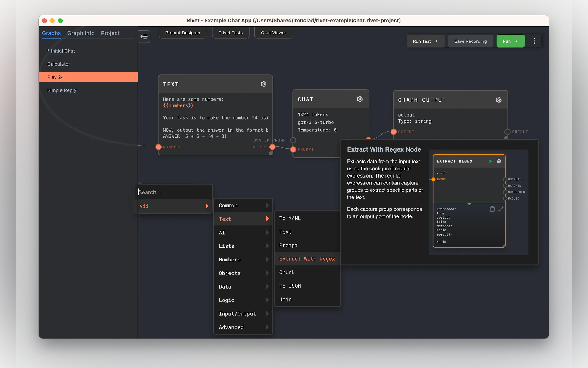This screenshot has height=368, width=588.
Task: Switch to the Project tab
Action: coord(110,33)
